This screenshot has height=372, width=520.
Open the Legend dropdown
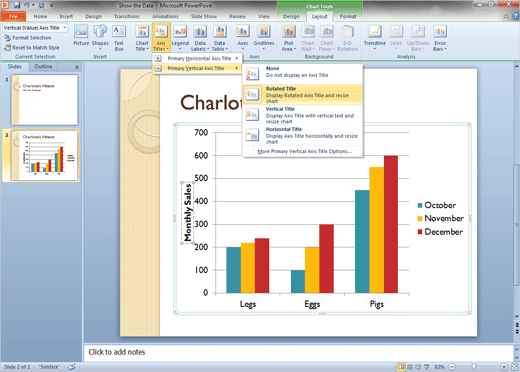coord(180,37)
